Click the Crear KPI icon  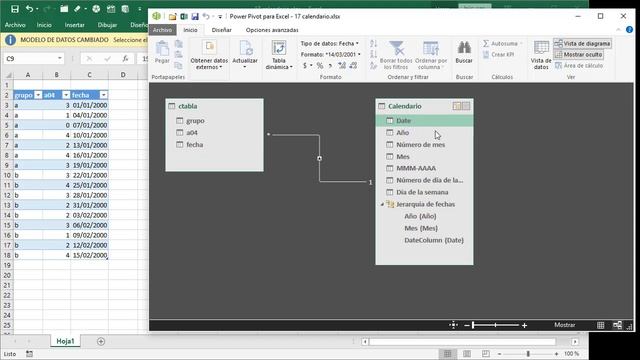point(486,54)
